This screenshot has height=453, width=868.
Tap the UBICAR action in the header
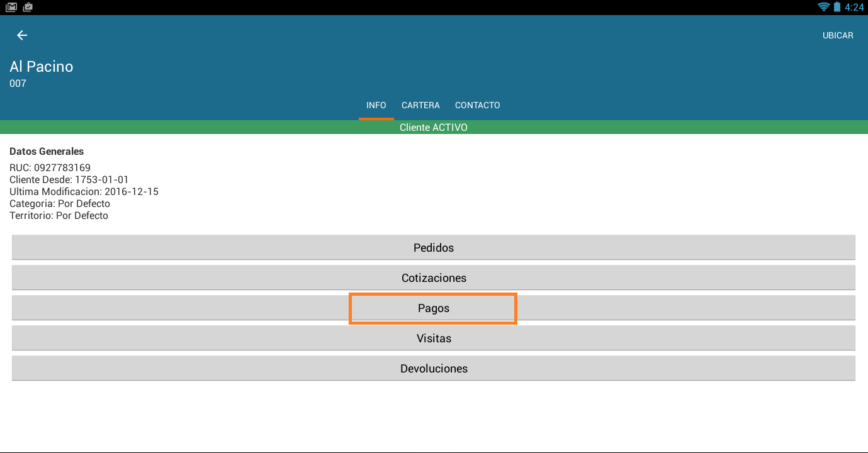(x=838, y=35)
